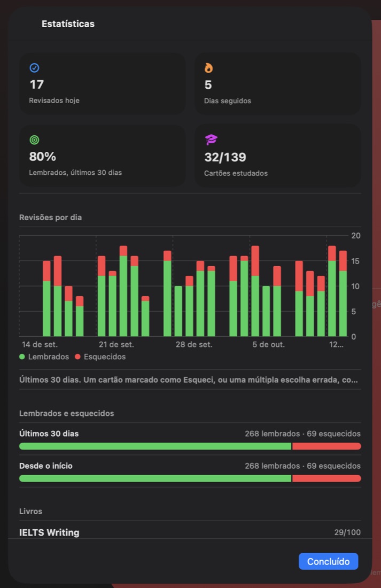Select the '17' reviewed today value
This screenshot has height=588, width=381.
click(37, 84)
